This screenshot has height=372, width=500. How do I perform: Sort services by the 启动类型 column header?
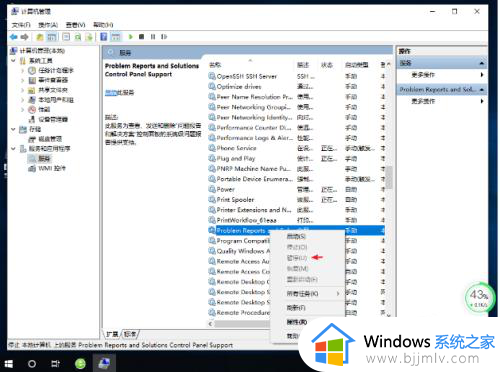(x=357, y=65)
